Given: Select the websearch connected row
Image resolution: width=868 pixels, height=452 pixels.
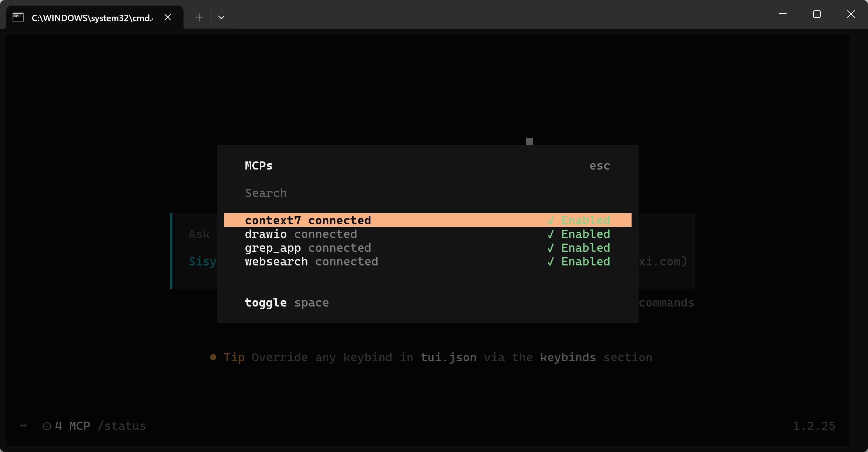Looking at the screenshot, I should pos(427,261).
